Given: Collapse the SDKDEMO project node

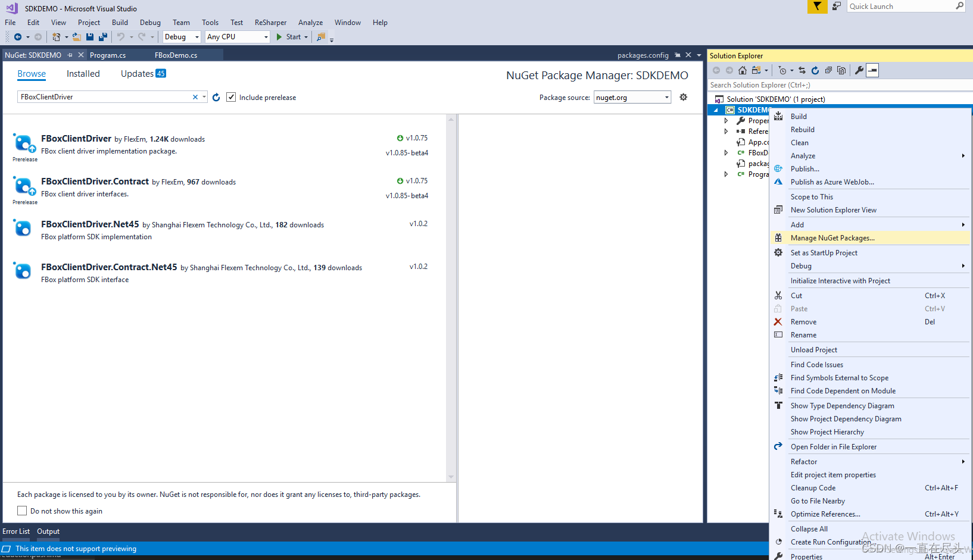Looking at the screenshot, I should tap(716, 110).
